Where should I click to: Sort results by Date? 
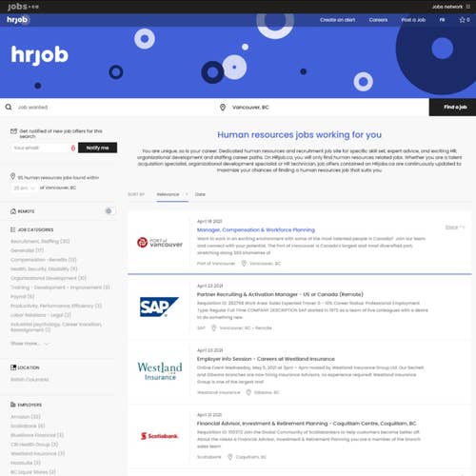pos(200,194)
